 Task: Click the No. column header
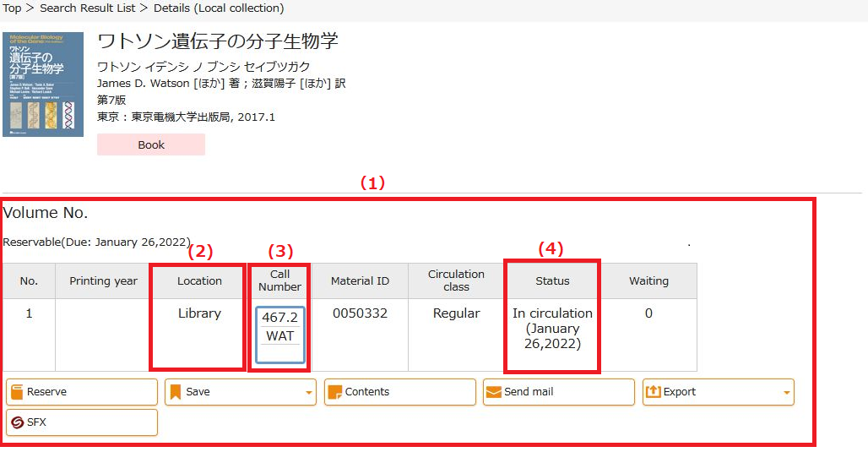tap(29, 280)
